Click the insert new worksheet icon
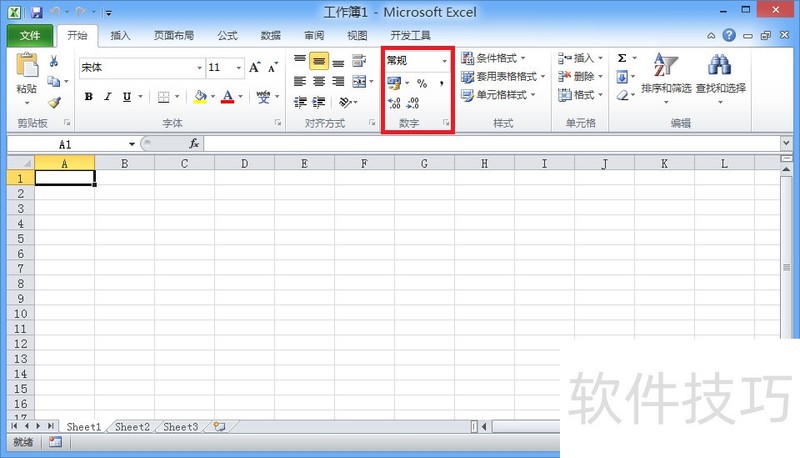The width and height of the screenshot is (800, 458). pos(219,426)
